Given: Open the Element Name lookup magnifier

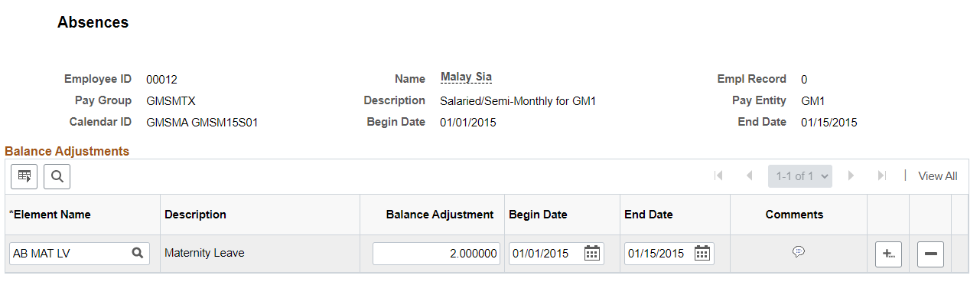Looking at the screenshot, I should point(138,253).
